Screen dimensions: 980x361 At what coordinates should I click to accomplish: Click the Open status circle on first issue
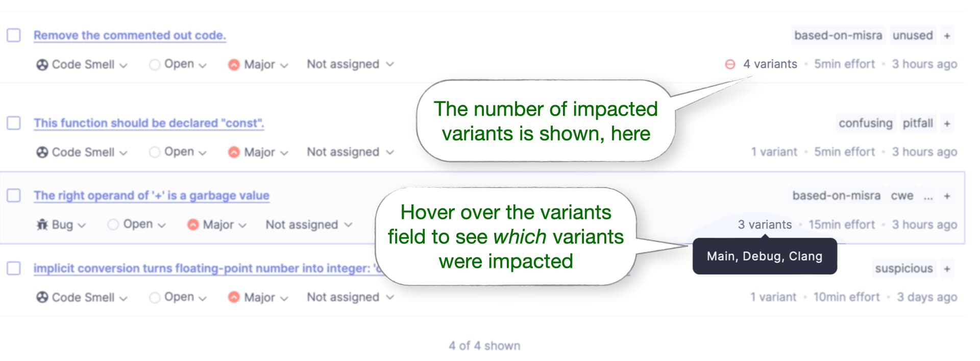[x=154, y=64]
